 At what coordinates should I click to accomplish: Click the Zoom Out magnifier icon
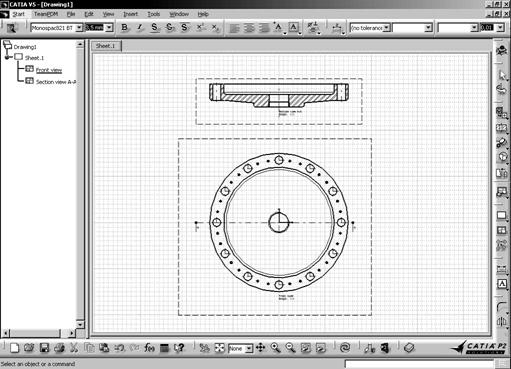pos(290,348)
